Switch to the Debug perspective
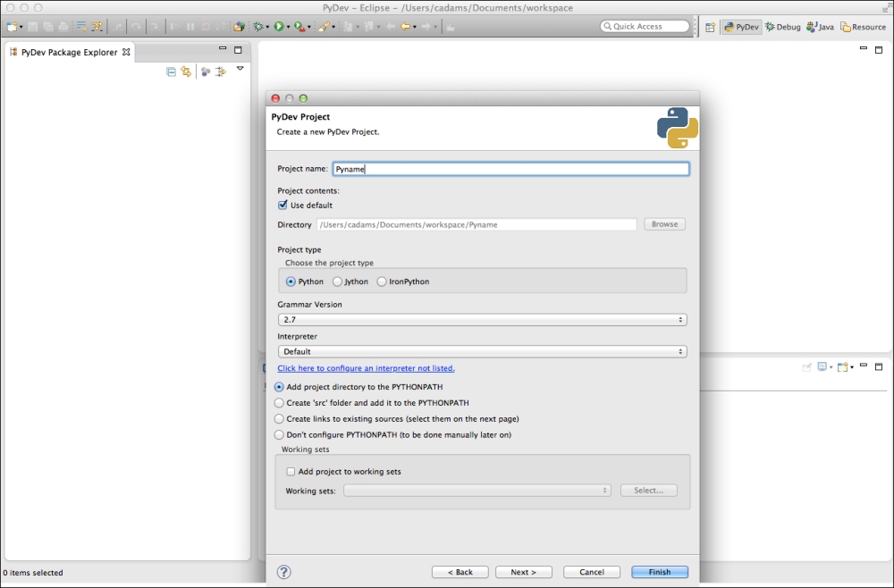The height and width of the screenshot is (588, 894). 783,27
